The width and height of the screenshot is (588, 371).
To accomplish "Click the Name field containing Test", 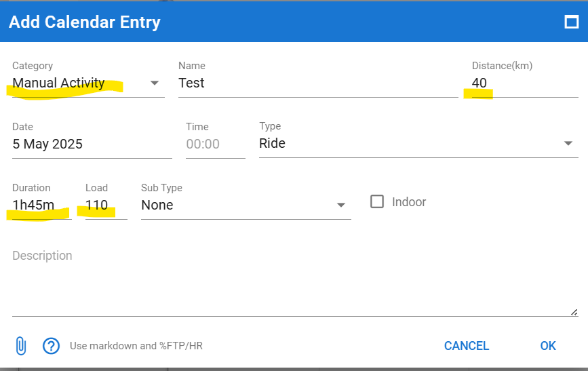I will [318, 83].
